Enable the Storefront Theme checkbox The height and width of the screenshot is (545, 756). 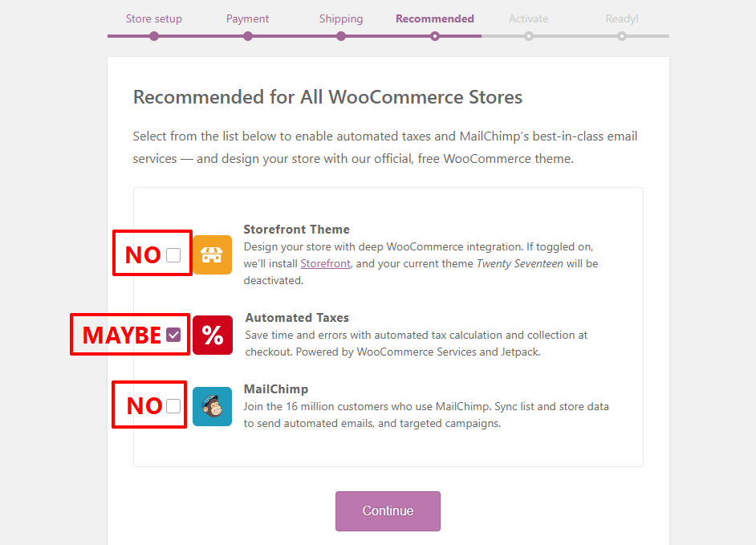coord(173,255)
